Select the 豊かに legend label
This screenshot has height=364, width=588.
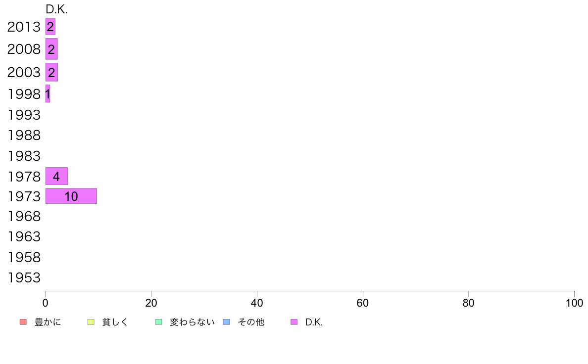click(x=48, y=322)
